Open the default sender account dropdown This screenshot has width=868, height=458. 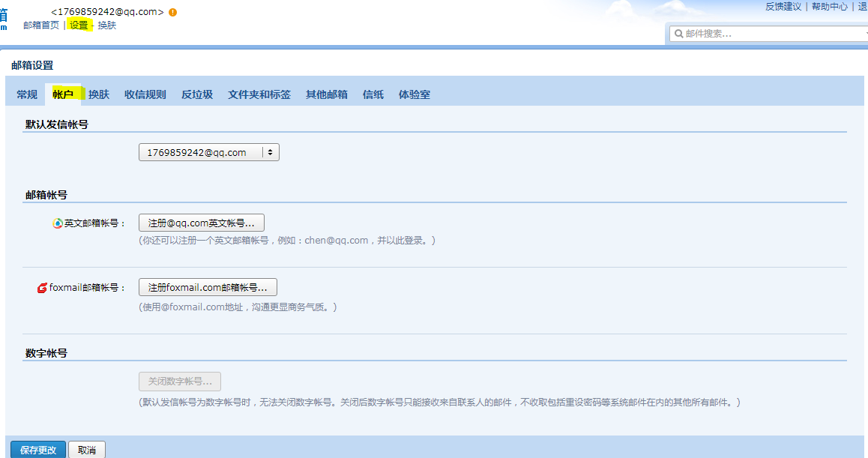[x=208, y=152]
